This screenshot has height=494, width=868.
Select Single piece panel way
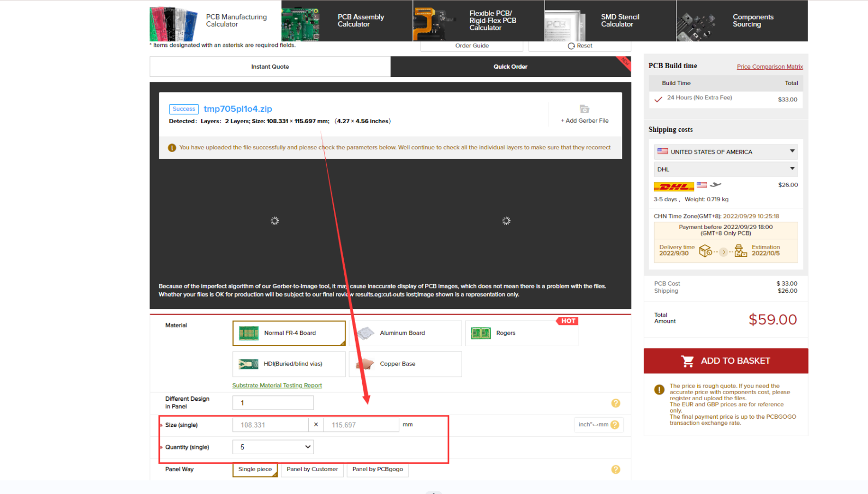point(255,469)
